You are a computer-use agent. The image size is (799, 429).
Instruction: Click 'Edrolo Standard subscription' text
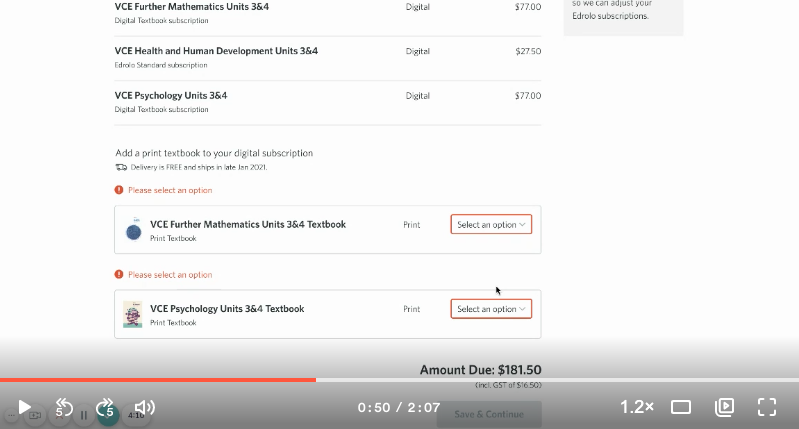click(x=161, y=65)
